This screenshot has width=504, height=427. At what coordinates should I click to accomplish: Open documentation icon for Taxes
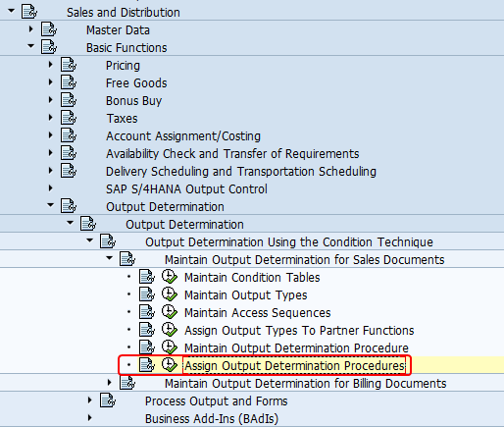pyautogui.click(x=69, y=118)
